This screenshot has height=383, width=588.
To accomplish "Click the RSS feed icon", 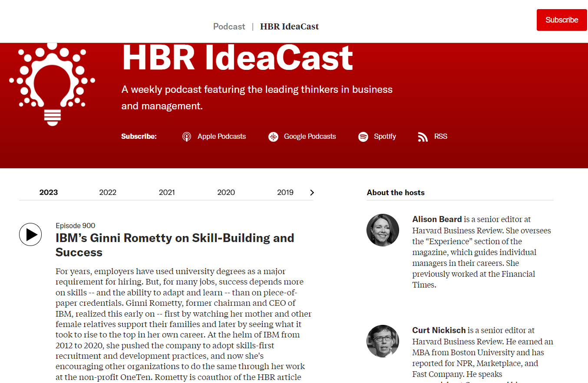I will tap(422, 136).
